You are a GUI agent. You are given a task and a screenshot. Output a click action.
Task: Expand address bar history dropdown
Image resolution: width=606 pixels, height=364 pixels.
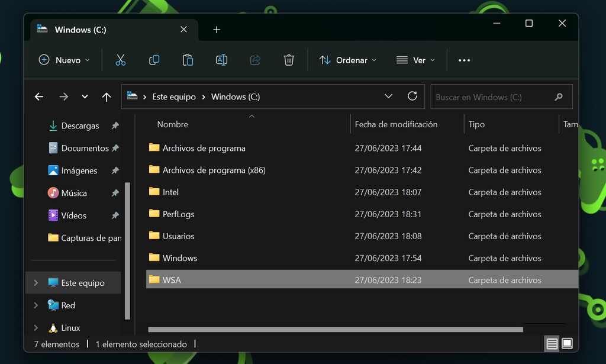point(388,96)
